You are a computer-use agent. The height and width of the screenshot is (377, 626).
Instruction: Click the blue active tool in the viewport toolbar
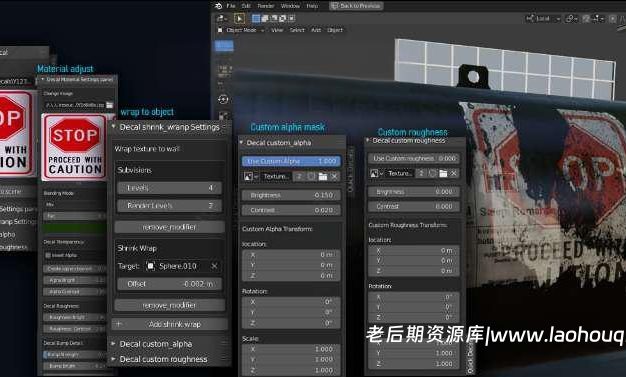coord(224,46)
